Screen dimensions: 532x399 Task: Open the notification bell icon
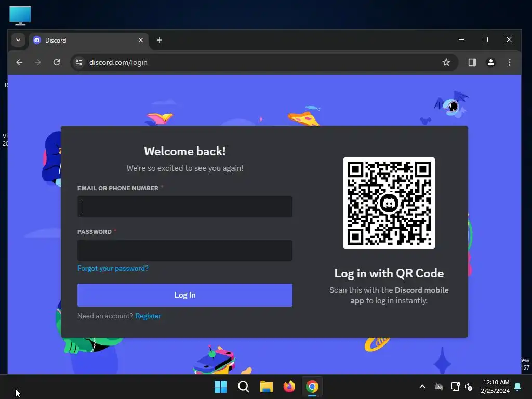[518, 387]
